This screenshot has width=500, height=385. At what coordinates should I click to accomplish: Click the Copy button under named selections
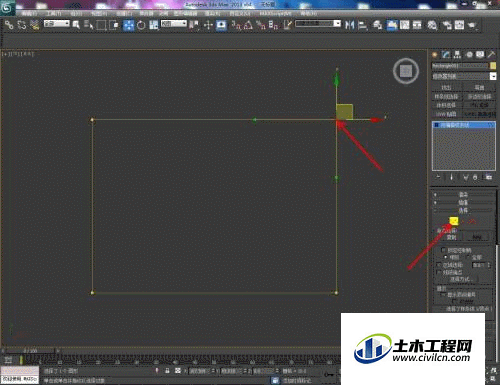click(x=451, y=237)
